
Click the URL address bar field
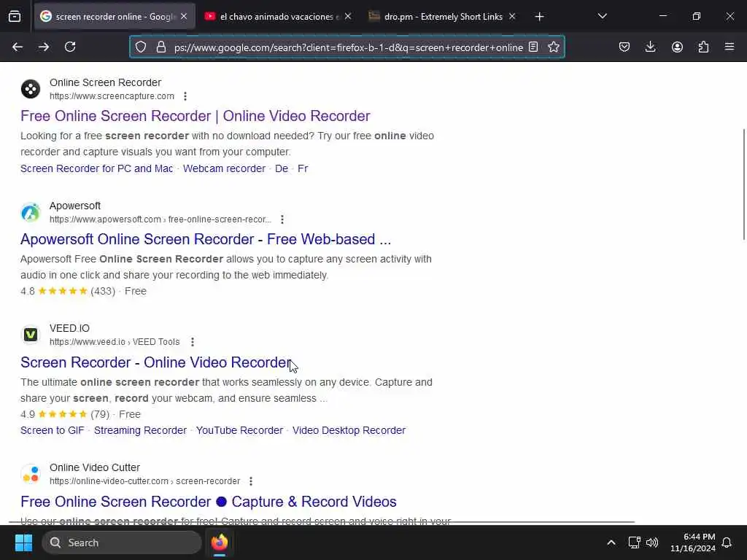348,47
